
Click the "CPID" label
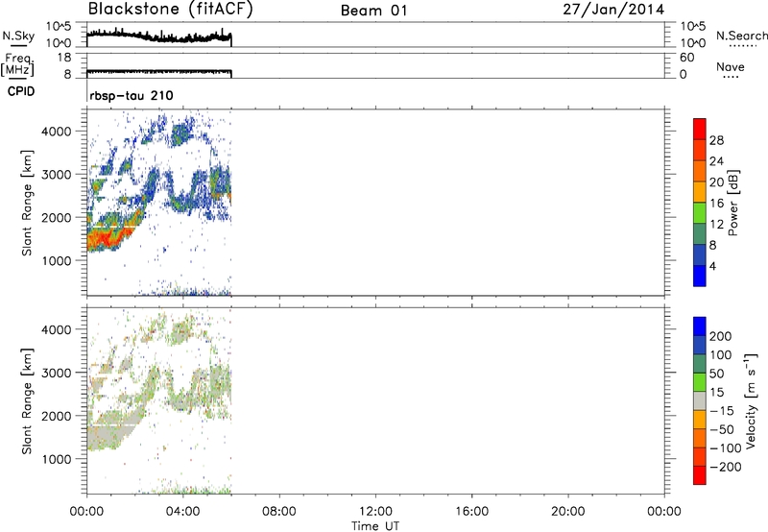20,91
